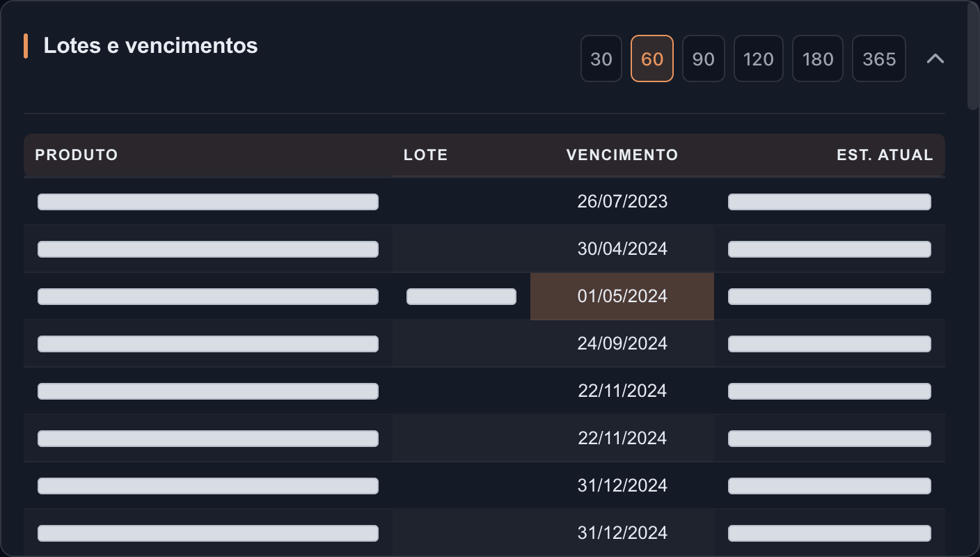Click the 30/04/2024 expiry date cell

click(x=622, y=249)
